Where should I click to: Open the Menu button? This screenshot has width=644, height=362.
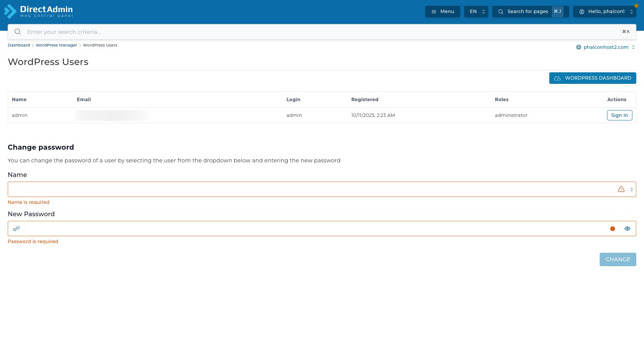coord(443,12)
